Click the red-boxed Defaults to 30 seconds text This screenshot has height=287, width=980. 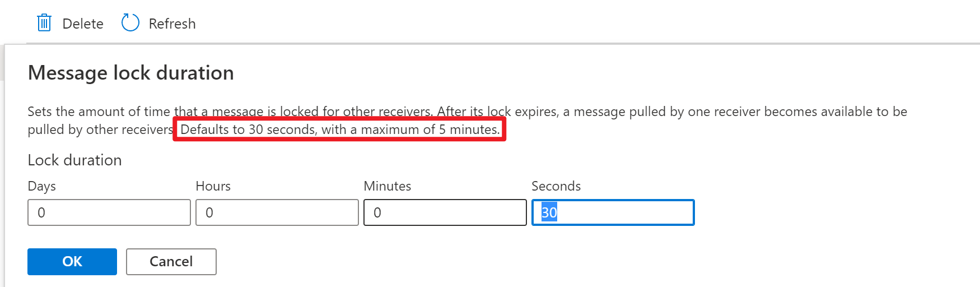click(339, 129)
